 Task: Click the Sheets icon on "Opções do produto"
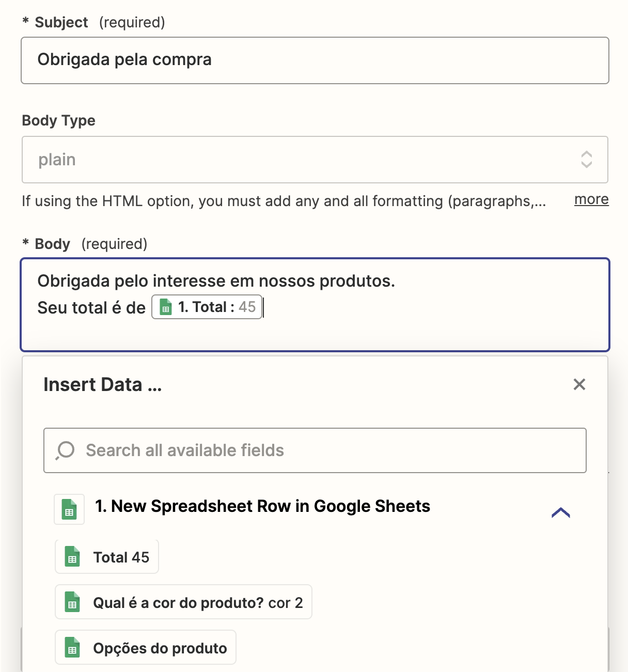(x=72, y=648)
